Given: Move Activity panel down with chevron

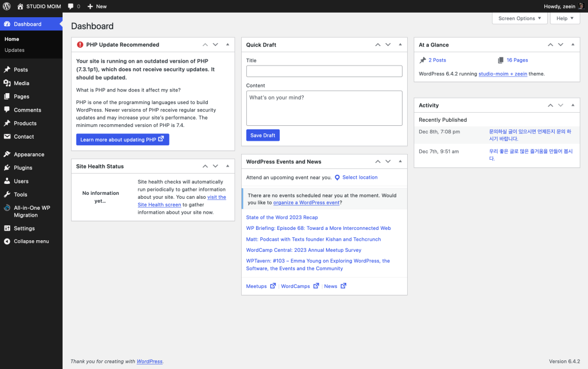Looking at the screenshot, I should click(x=560, y=105).
